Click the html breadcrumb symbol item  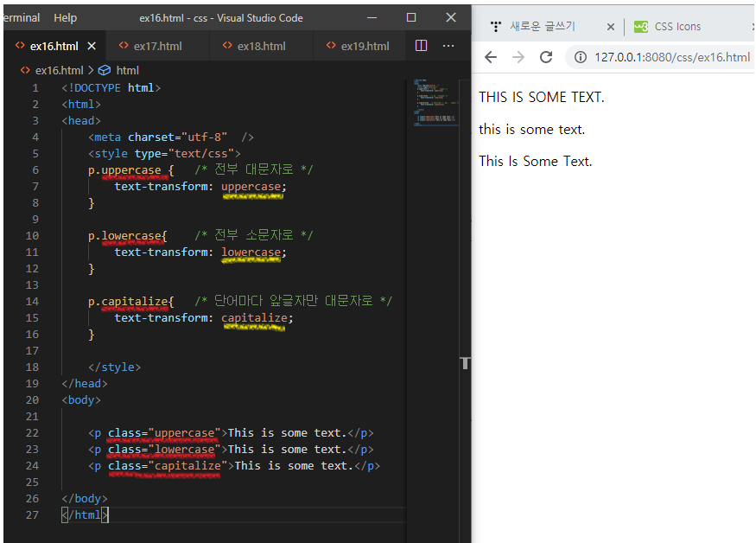coord(127,71)
